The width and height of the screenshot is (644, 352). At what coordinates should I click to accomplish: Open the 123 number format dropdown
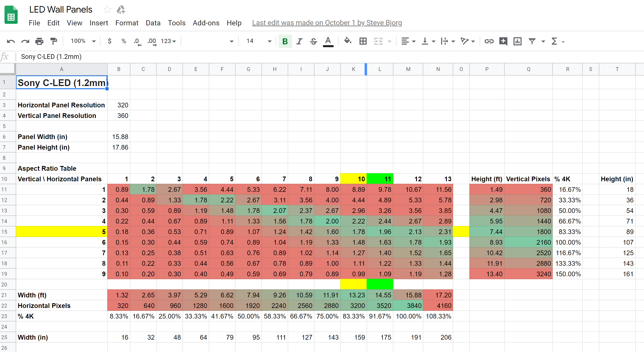coord(168,41)
